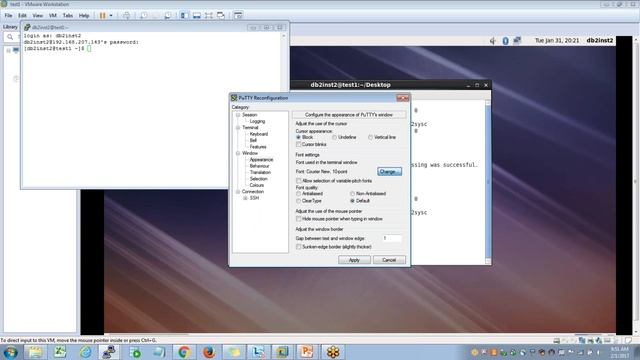Open File Explorer from the taskbar
Viewport: 640px width, 360px height.
(36, 352)
